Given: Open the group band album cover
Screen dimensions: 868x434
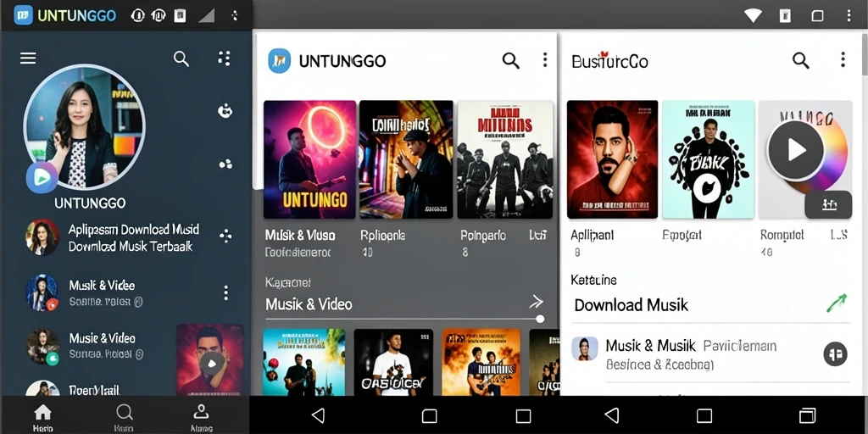Looking at the screenshot, I should pos(505,159).
